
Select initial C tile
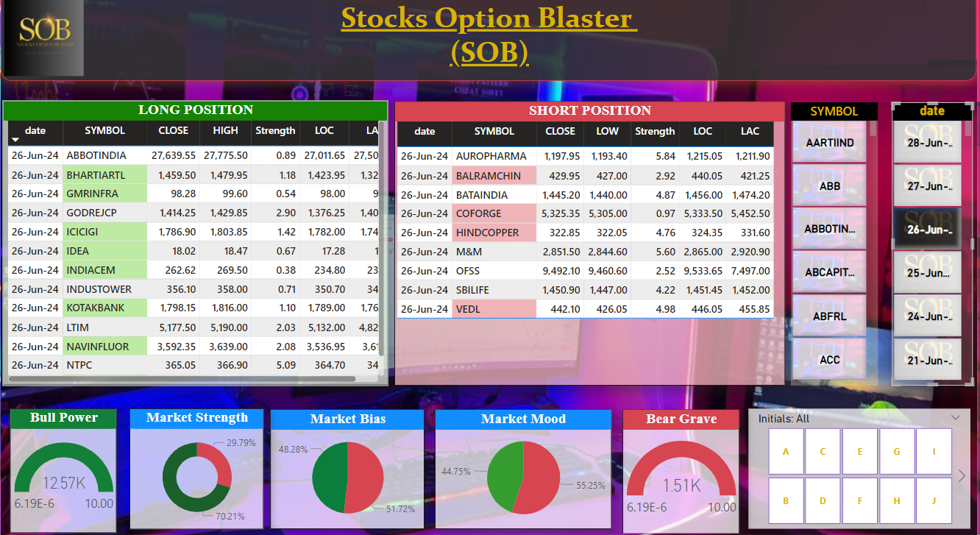tap(823, 451)
